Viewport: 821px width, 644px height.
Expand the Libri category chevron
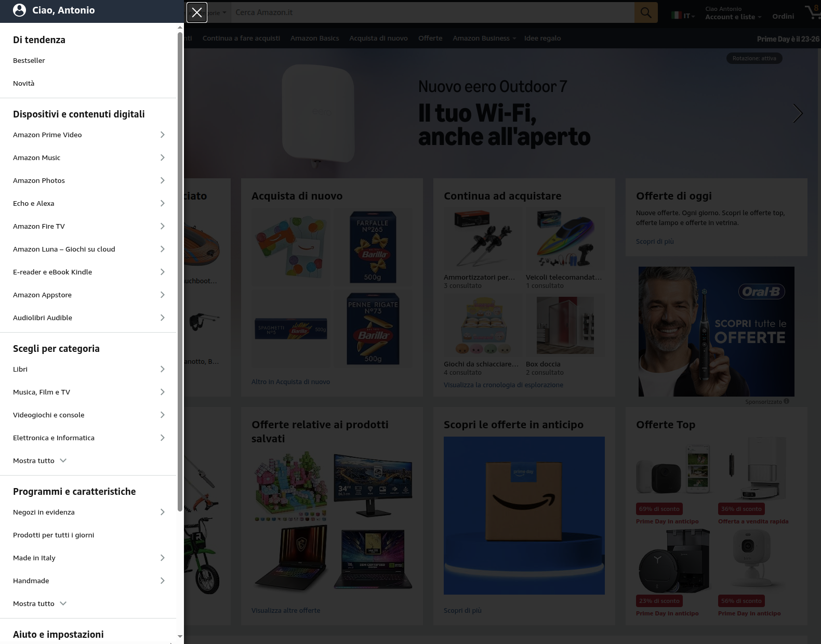pyautogui.click(x=162, y=369)
